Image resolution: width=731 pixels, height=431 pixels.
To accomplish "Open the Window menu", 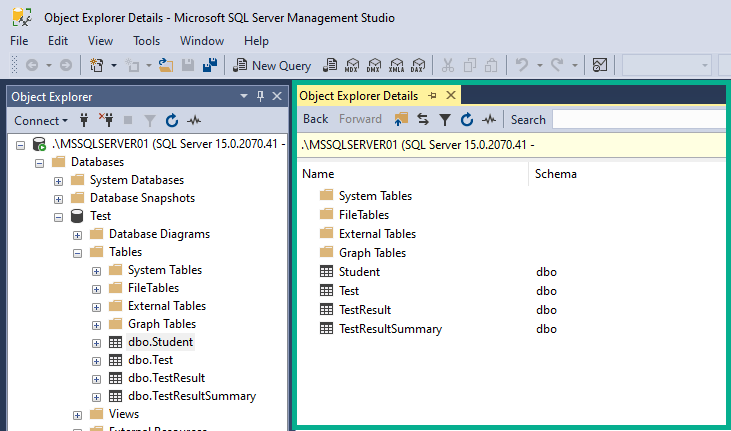I will click(202, 41).
